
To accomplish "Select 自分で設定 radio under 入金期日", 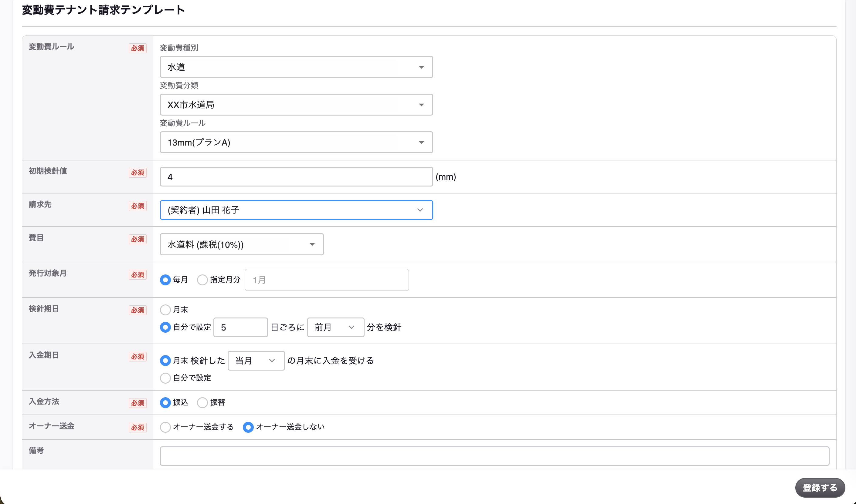I will [x=165, y=378].
